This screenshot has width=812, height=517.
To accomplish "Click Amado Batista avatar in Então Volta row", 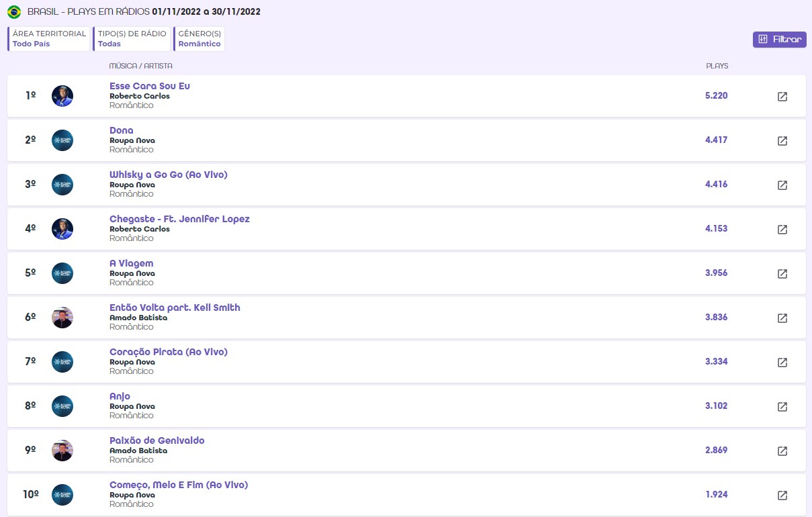I will click(62, 318).
